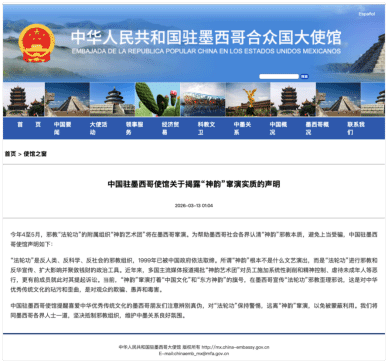
Task: Open the 联系我们 navigation item
Action: [356, 128]
